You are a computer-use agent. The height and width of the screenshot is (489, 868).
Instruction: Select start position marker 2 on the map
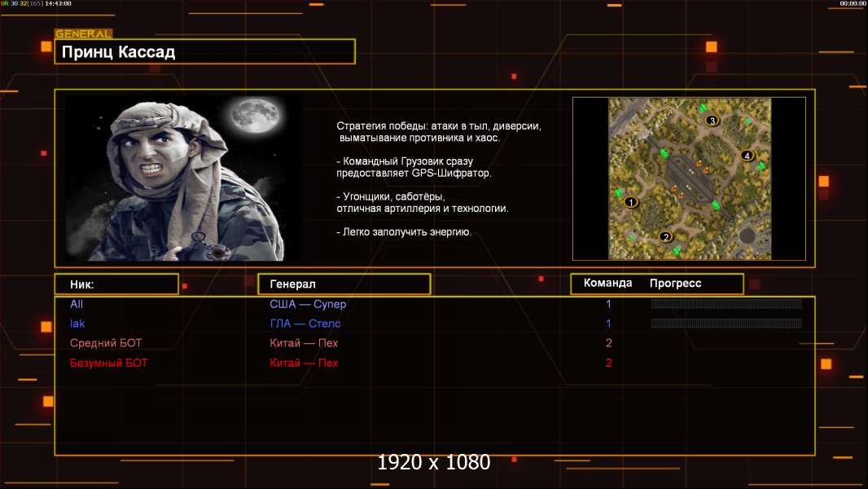pyautogui.click(x=665, y=237)
